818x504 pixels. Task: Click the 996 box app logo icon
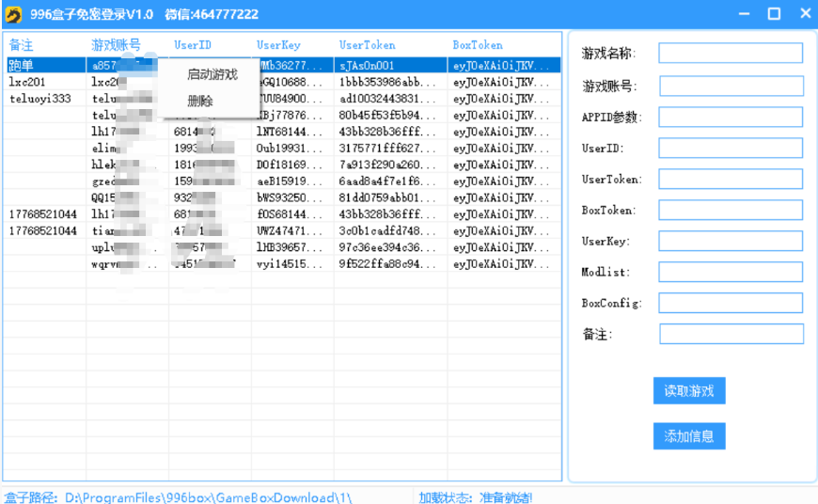pos(14,14)
